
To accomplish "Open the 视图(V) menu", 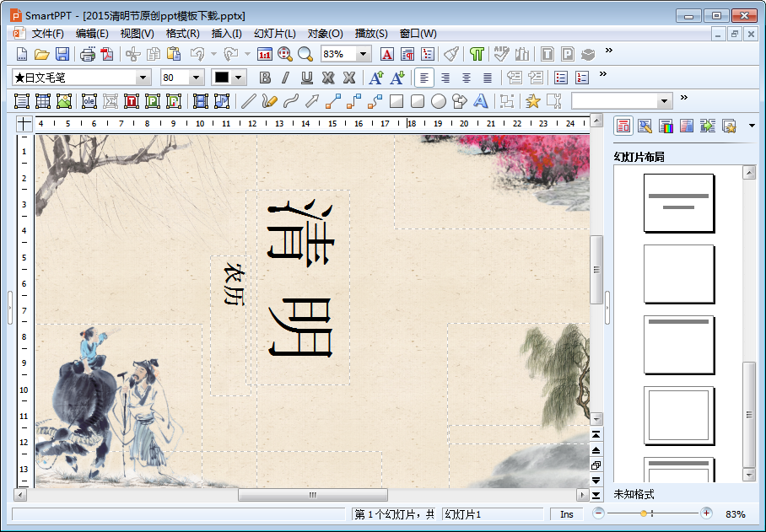I will [x=137, y=34].
